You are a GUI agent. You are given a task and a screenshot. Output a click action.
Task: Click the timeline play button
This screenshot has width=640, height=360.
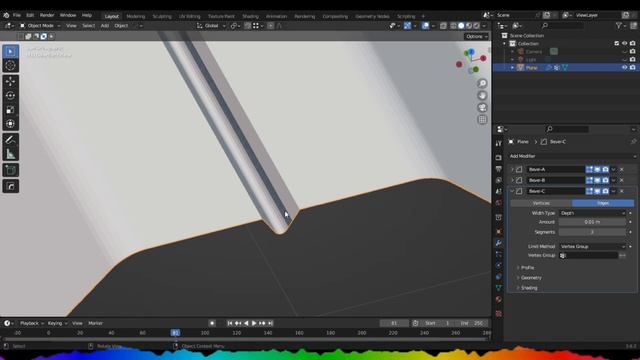[254, 323]
